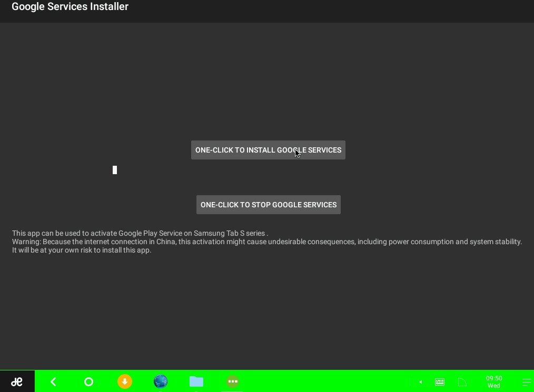
Task: Click the warning text about China connection
Action: pos(267,242)
